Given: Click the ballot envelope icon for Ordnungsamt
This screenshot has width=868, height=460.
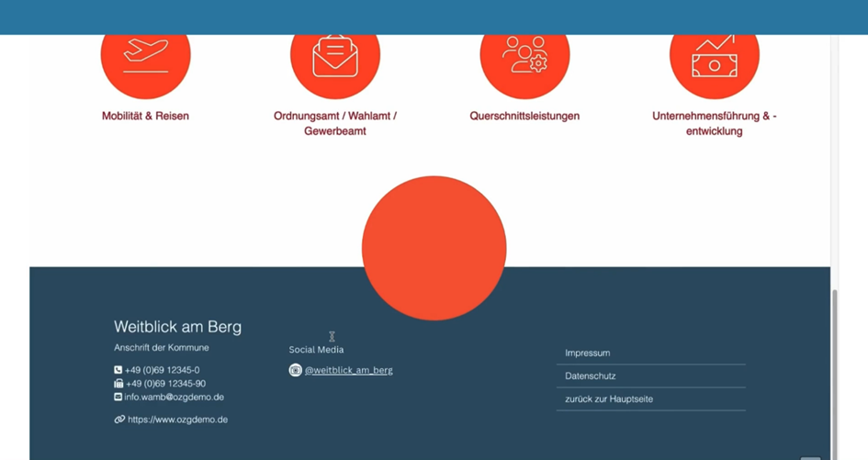Looking at the screenshot, I should coord(335,57).
